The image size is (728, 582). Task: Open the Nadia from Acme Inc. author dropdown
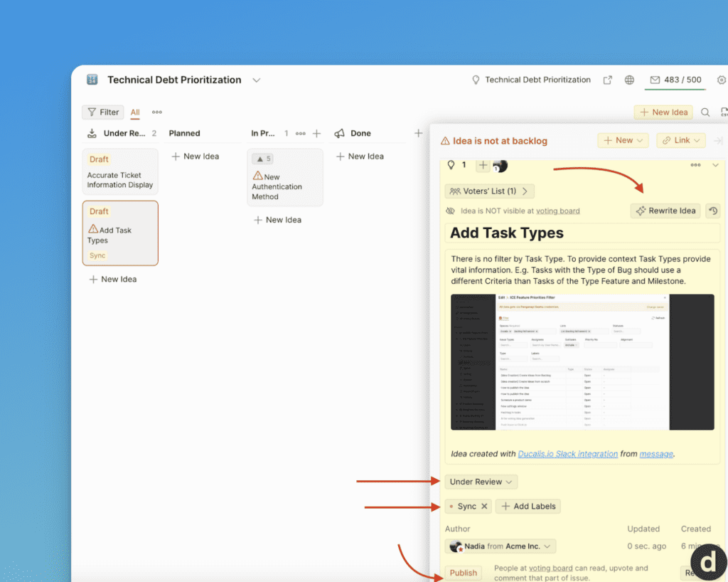pyautogui.click(x=500, y=546)
